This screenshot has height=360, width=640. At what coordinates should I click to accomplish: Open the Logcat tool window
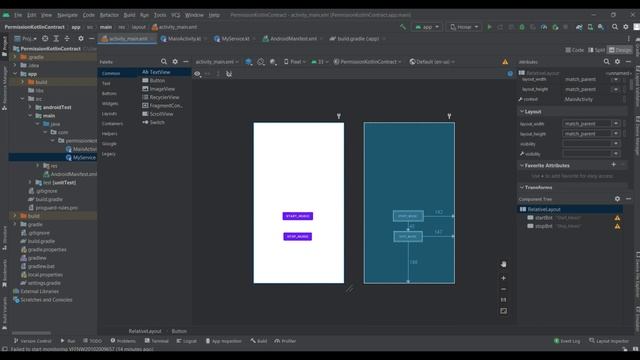point(187,341)
